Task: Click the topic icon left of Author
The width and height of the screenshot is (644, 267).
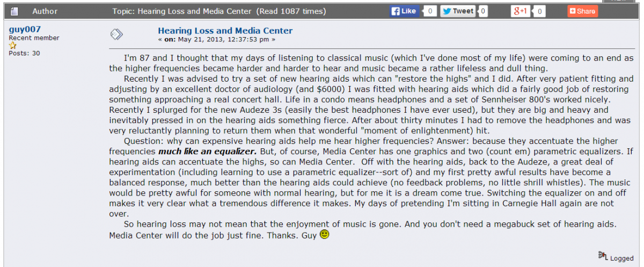Action: pyautogui.click(x=14, y=11)
